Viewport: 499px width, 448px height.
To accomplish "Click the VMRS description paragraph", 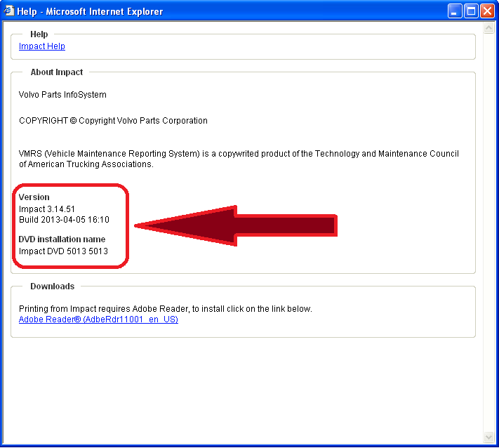I will coord(239,159).
